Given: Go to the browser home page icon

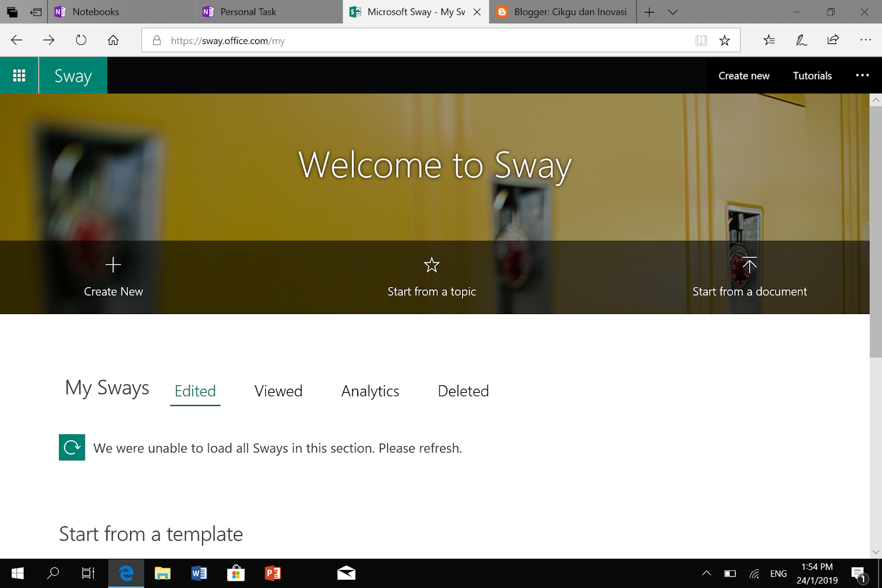Looking at the screenshot, I should point(113,40).
